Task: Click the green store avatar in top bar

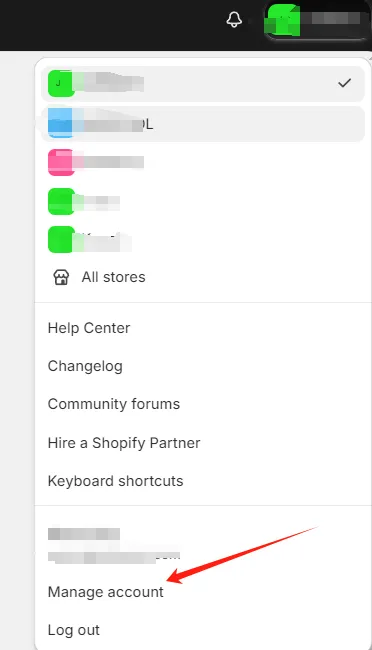Action: [x=282, y=20]
